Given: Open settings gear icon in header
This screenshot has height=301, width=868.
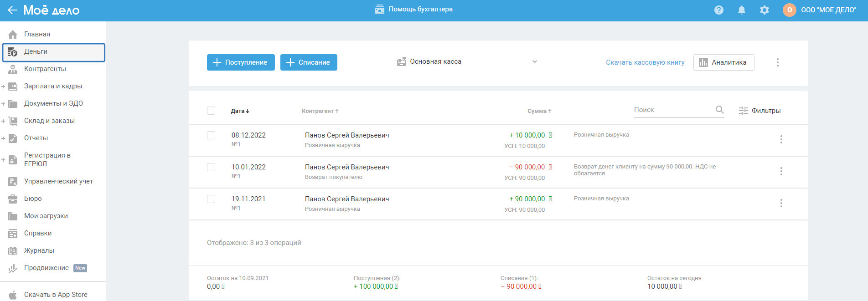Looking at the screenshot, I should click(x=765, y=10).
